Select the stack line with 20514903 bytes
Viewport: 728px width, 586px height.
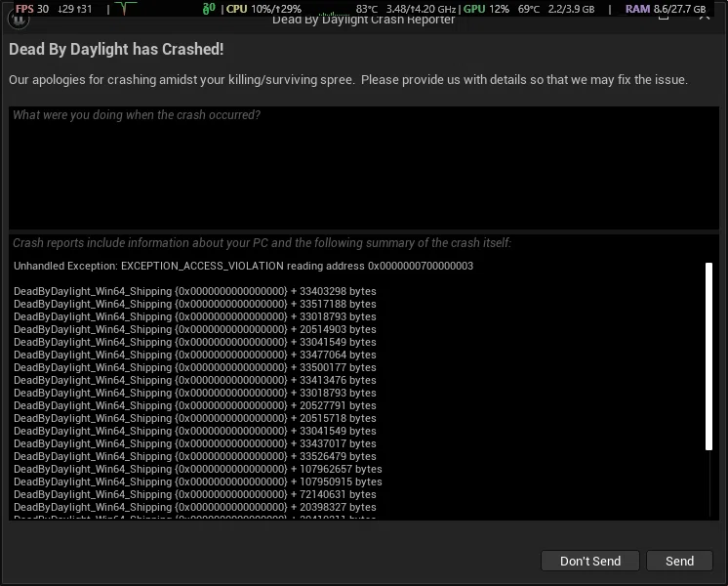click(194, 329)
